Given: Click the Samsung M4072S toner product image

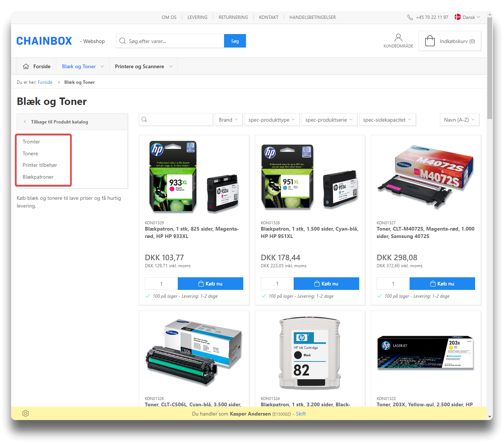Looking at the screenshot, I should 425,177.
